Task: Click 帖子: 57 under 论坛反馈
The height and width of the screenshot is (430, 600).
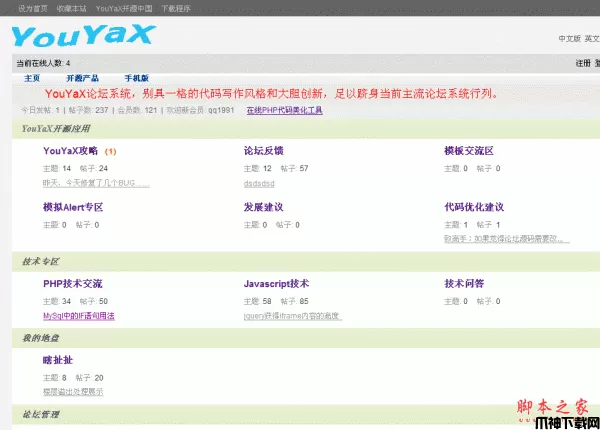Action: [x=294, y=168]
